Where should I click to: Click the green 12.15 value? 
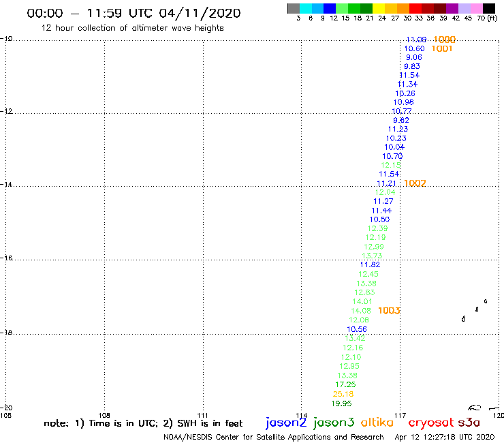[x=391, y=165]
